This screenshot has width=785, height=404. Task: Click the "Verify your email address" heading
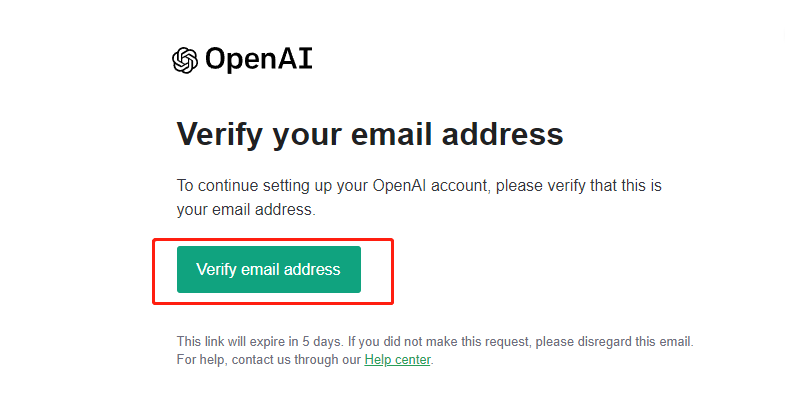(370, 134)
